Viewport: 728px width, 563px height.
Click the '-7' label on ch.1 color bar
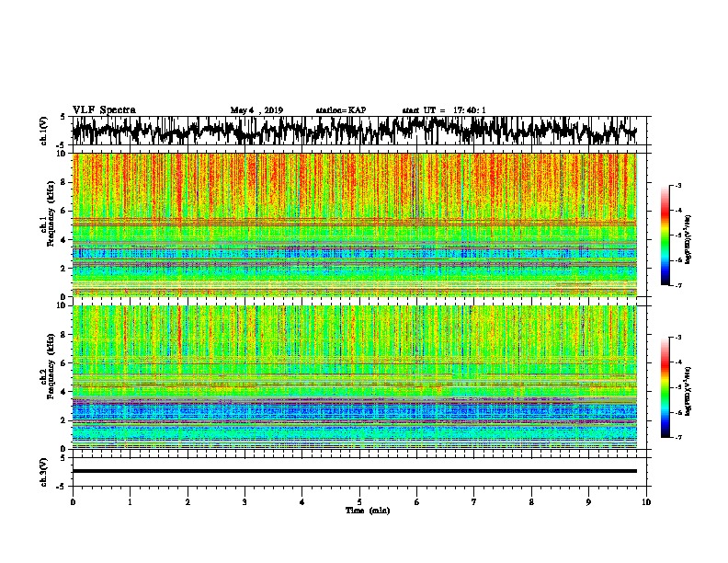[x=678, y=285]
